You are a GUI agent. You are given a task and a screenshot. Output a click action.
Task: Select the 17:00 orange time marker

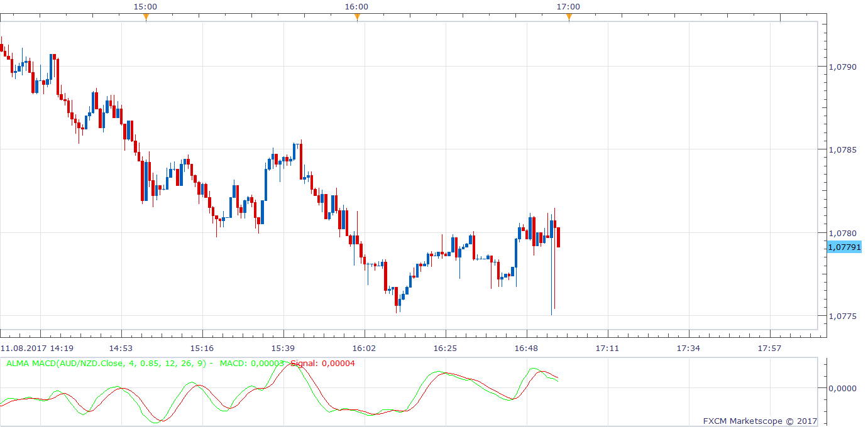pyautogui.click(x=569, y=18)
